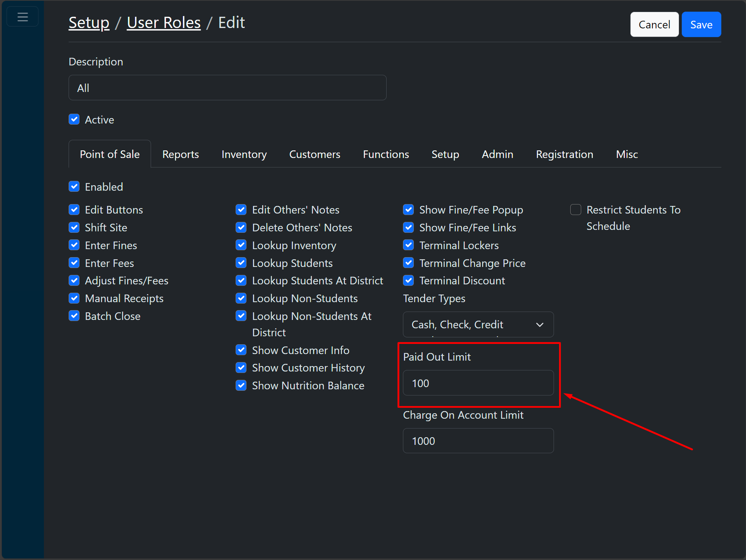This screenshot has height=560, width=746.
Task: Open the Inventory tab
Action: pos(244,154)
